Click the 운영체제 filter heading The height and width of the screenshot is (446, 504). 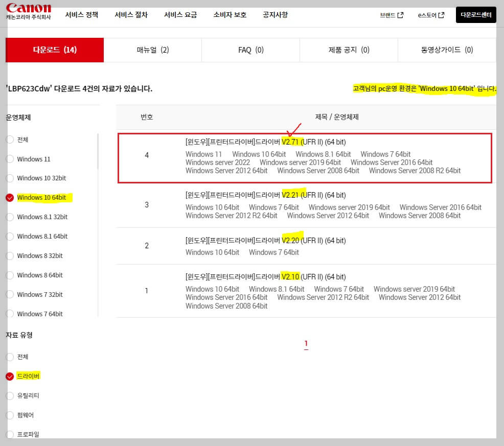point(18,118)
